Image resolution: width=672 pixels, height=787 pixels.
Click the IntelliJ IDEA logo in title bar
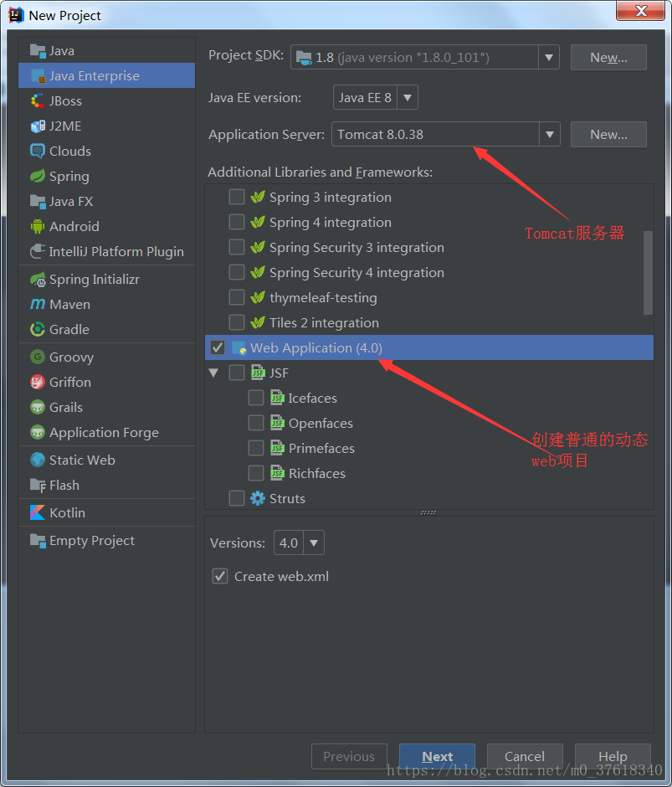[x=16, y=15]
